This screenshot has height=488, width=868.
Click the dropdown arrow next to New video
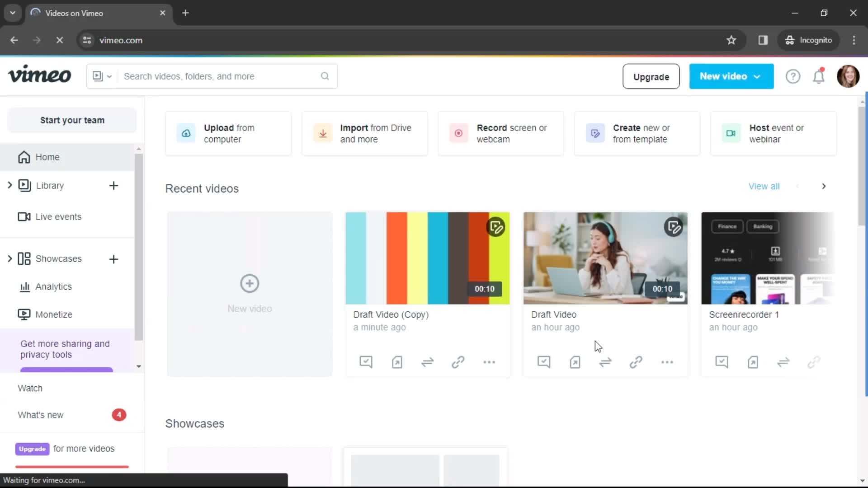758,76
